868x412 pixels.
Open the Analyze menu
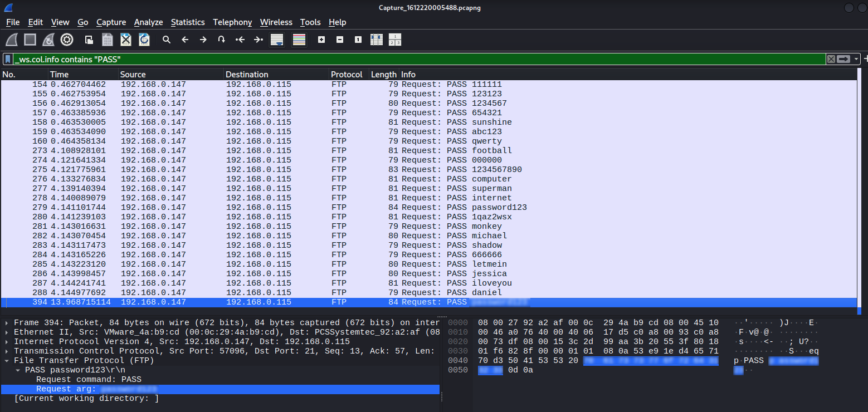click(148, 22)
